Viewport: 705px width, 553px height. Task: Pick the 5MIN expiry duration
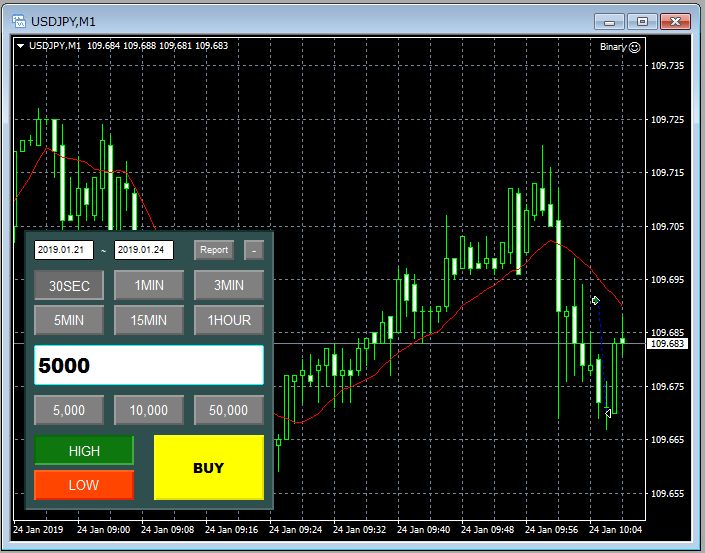[x=69, y=320]
